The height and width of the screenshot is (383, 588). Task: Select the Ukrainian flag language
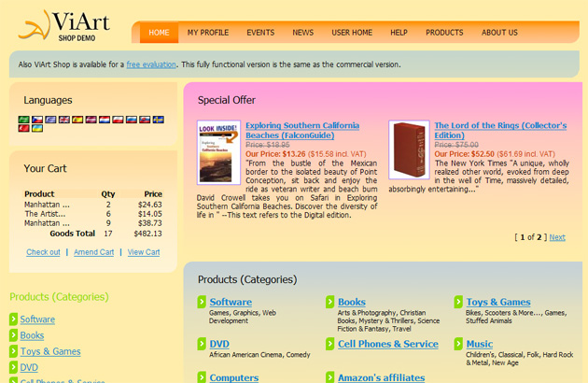click(x=37, y=128)
